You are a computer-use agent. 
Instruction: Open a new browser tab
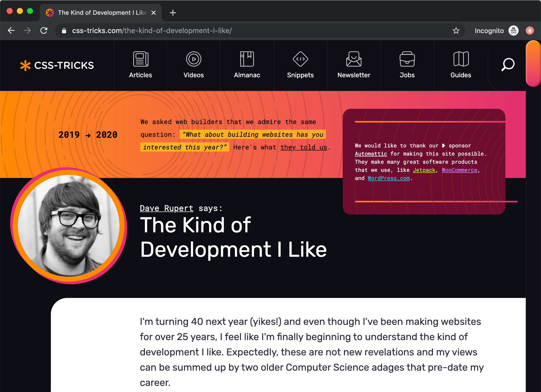[173, 13]
